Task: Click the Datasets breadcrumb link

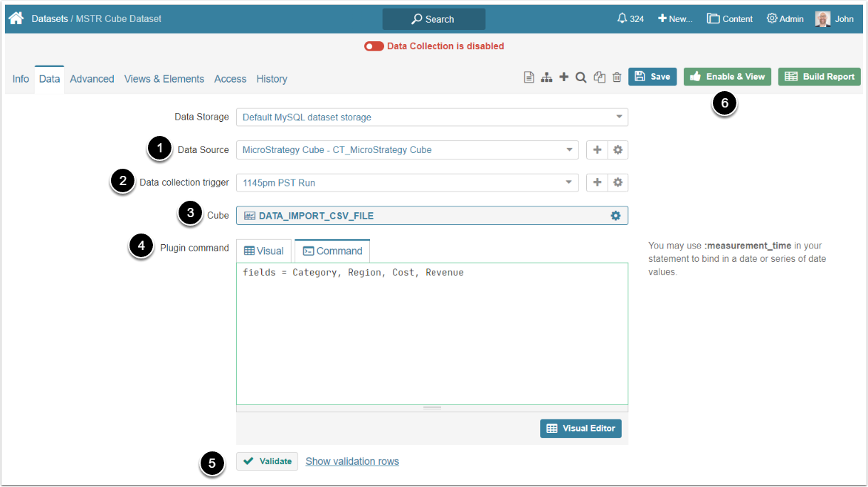Action: click(x=50, y=19)
